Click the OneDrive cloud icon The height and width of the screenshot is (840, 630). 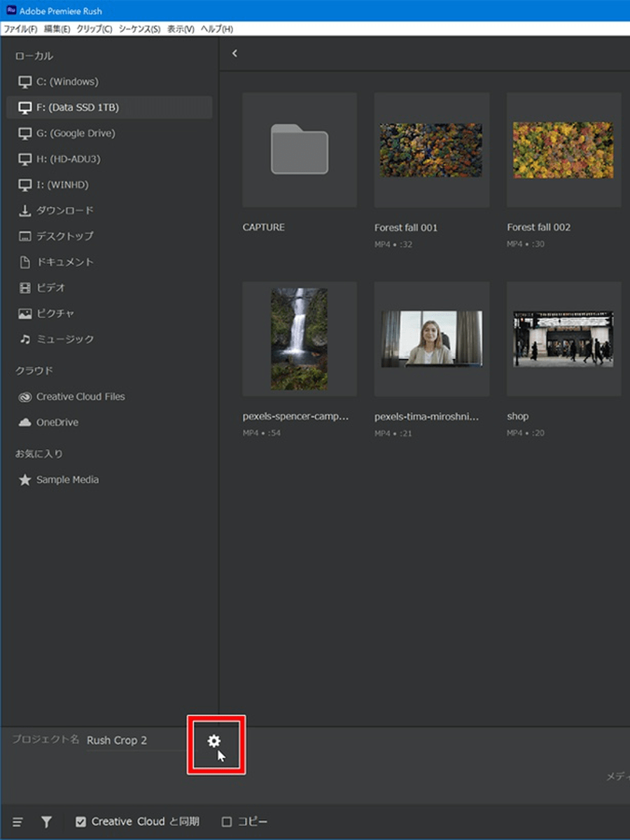click(25, 423)
